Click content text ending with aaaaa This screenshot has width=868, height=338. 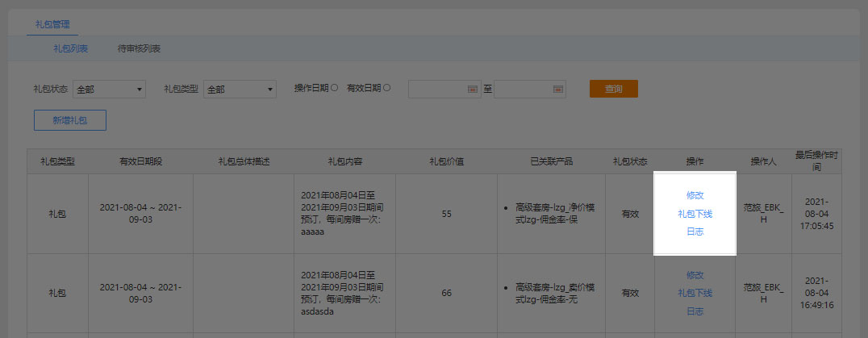point(343,214)
